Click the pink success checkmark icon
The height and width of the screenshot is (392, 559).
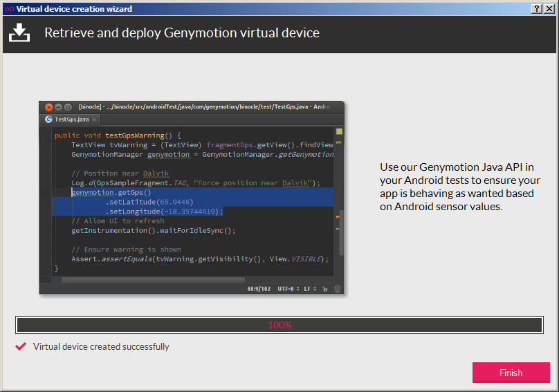tap(21, 346)
